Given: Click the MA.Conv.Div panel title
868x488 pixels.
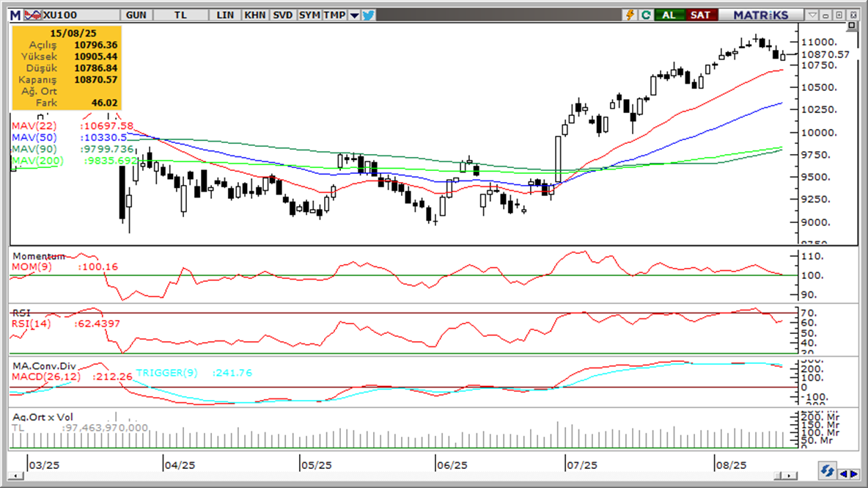Looking at the screenshot, I should point(44,366).
